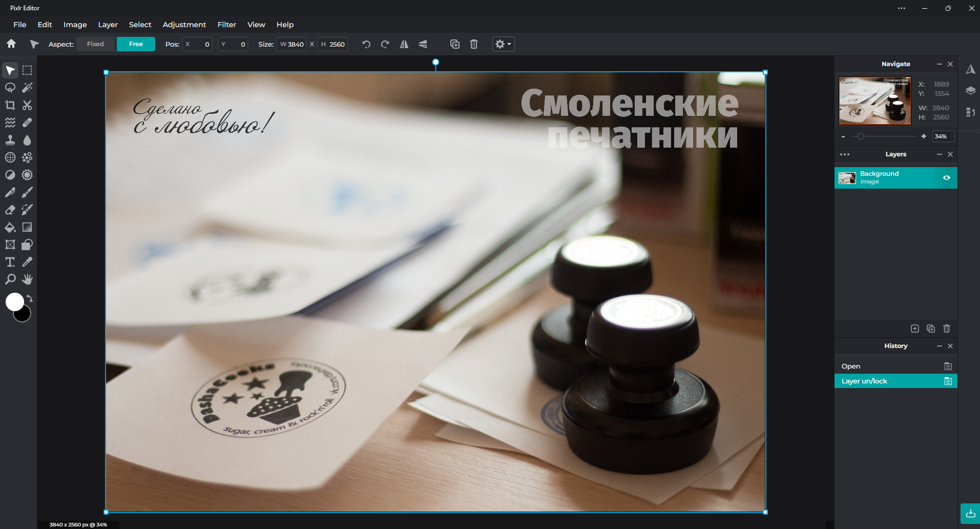
Task: Flip layer vertically icon
Action: (423, 44)
